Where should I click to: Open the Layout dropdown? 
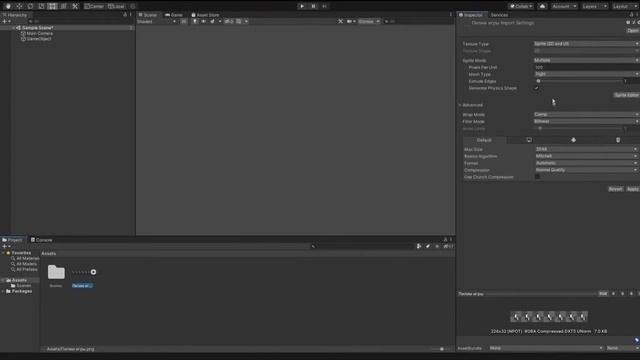(x=625, y=6)
